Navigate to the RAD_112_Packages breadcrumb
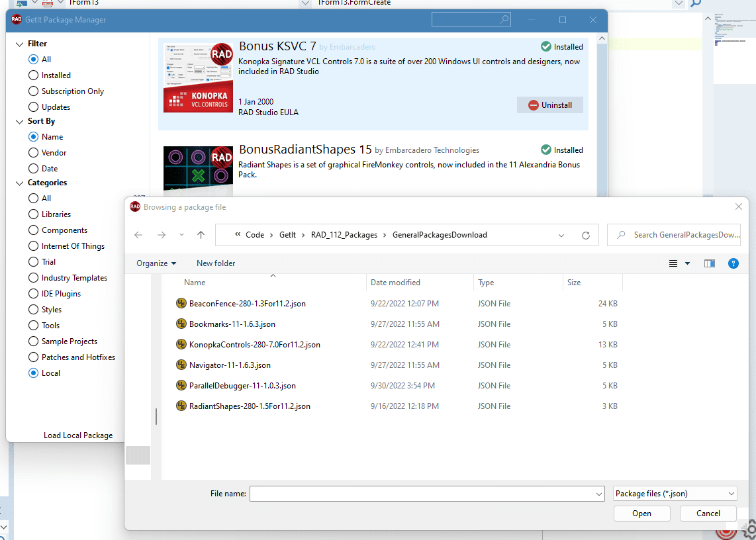This screenshot has height=540, width=756. (x=344, y=235)
